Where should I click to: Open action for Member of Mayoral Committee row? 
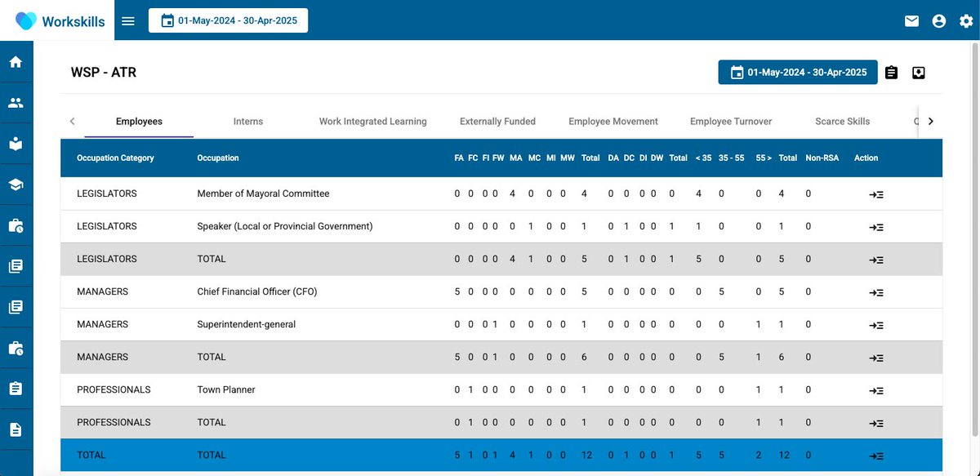[x=876, y=194]
